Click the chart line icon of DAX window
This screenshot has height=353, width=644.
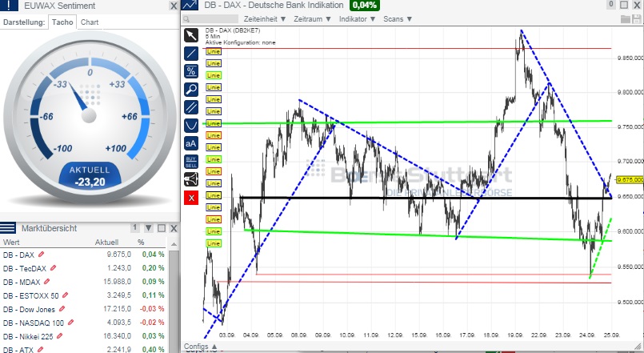[190, 5]
